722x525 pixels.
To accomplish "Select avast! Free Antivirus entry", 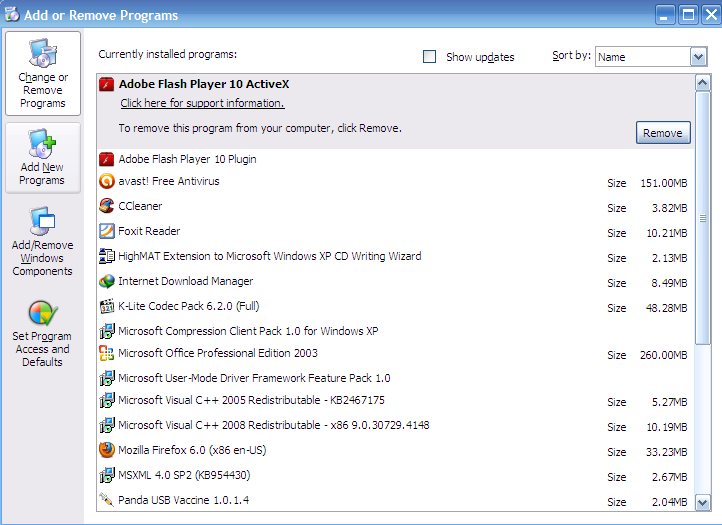I will click(x=395, y=182).
